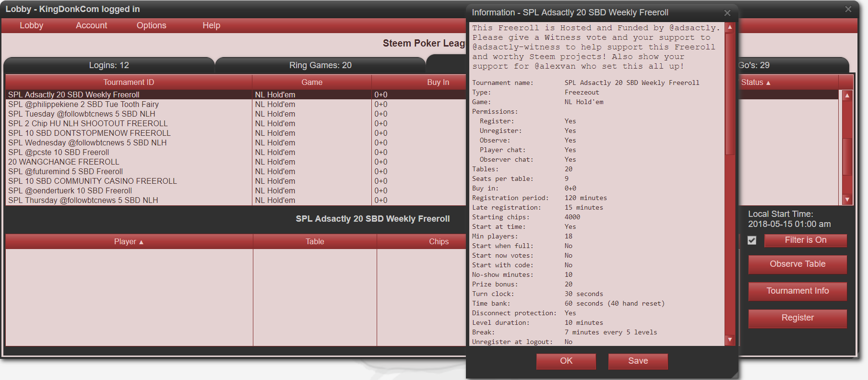Open Tournament Info
The width and height of the screenshot is (868, 380).
point(797,291)
